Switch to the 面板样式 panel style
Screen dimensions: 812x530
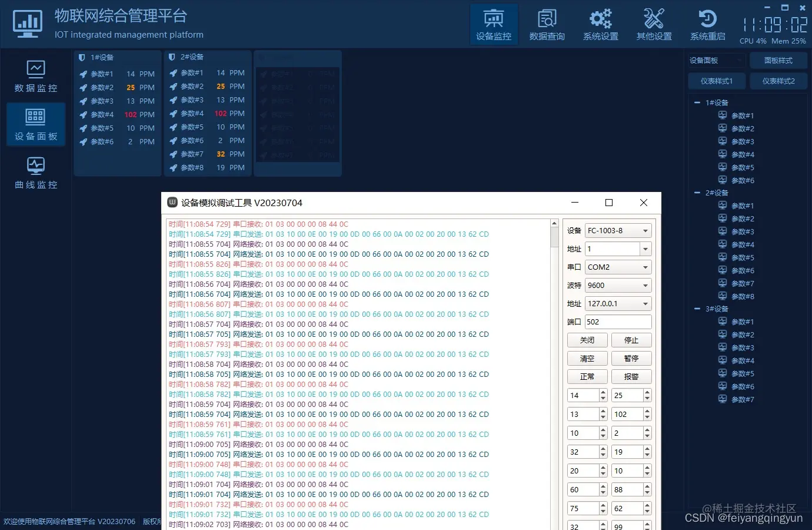(778, 60)
